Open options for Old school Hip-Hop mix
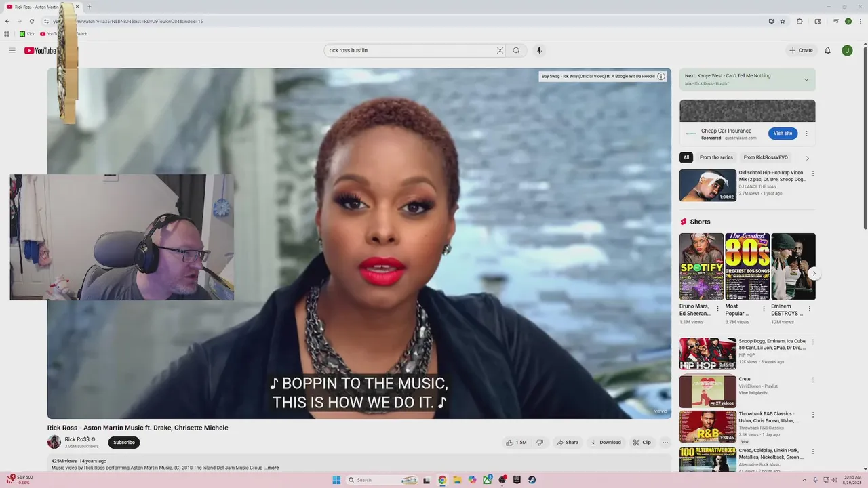 pos(813,174)
